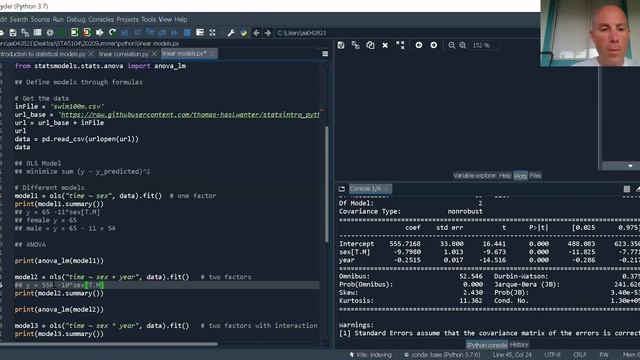This screenshot has height=360, width=640.
Task: Click the Run selection icon
Action: [100, 33]
